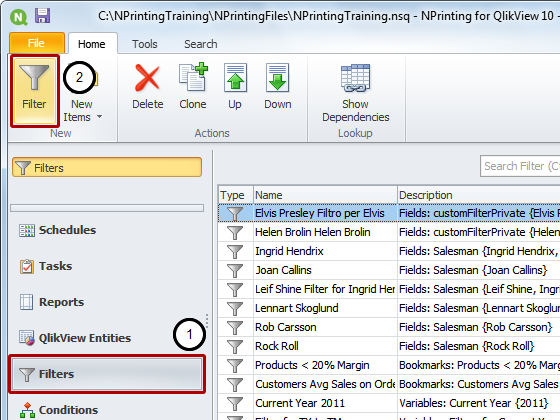Click description Fields: Salesman {Rock Roll}

click(x=466, y=346)
